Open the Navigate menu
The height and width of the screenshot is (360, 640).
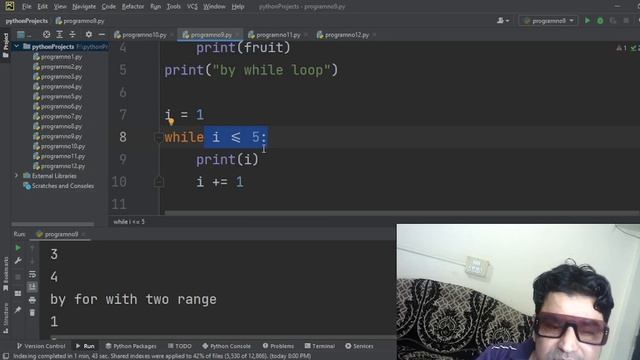84,7
